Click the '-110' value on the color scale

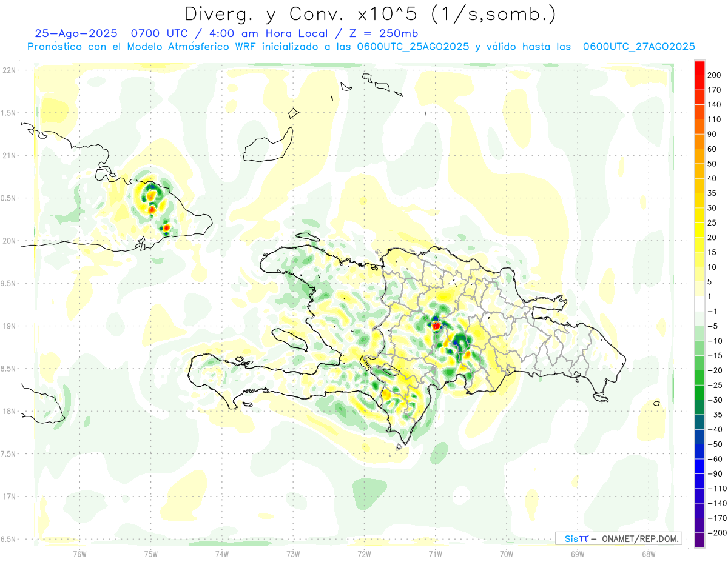[x=716, y=488]
